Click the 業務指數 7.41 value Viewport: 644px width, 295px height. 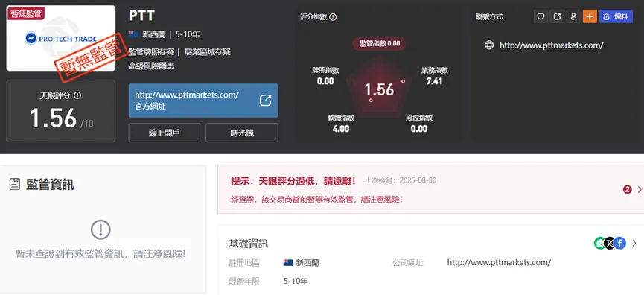434,81
